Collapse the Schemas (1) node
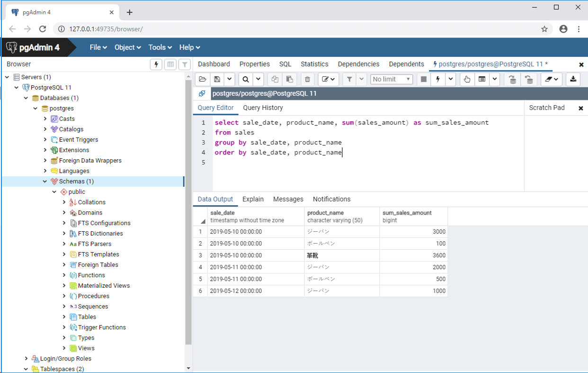Image resolution: width=588 pixels, height=373 pixels. tap(45, 181)
